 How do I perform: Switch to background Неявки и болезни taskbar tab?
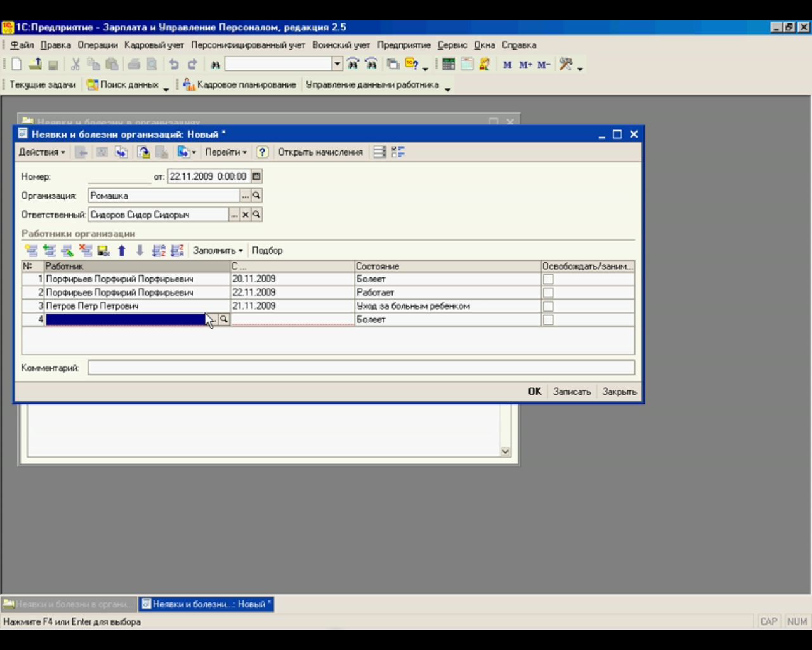coord(69,604)
